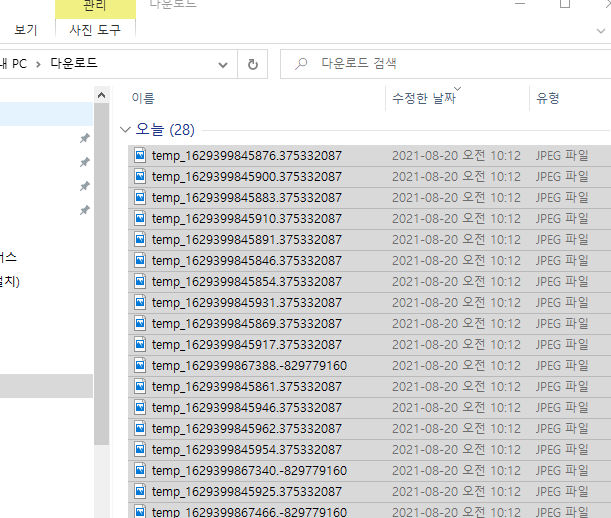This screenshot has height=518, width=611.
Task: Refresh the 다운로드 folder view
Action: [x=253, y=64]
